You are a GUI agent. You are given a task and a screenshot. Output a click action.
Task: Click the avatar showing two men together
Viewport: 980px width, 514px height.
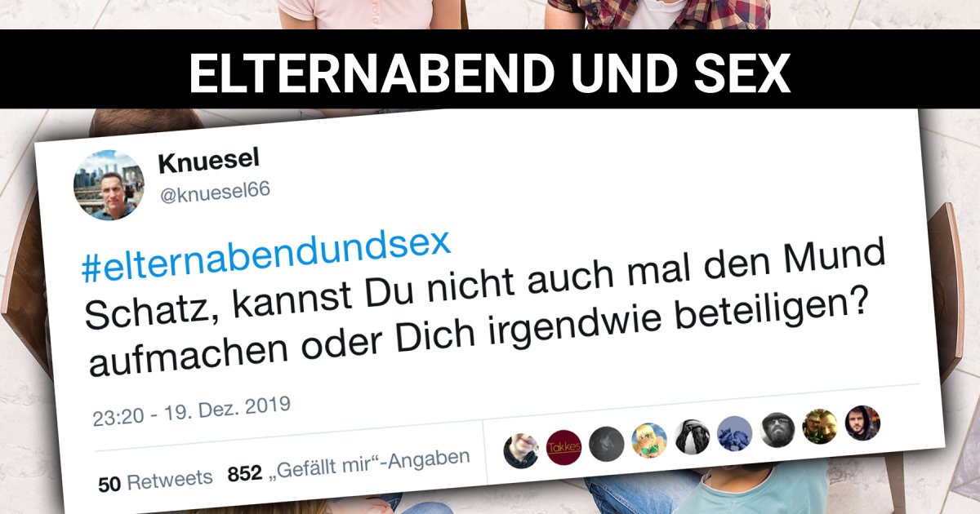[x=819, y=426]
